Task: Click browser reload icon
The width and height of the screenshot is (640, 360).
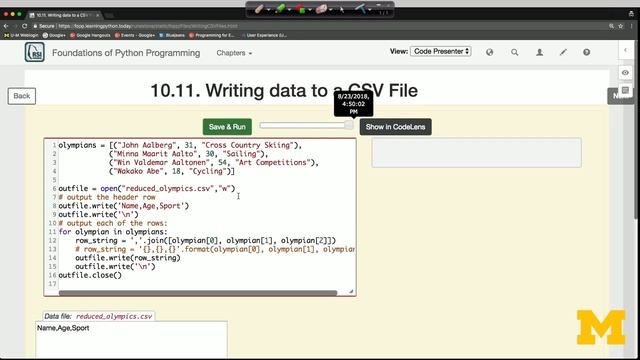Action: (x=24, y=26)
